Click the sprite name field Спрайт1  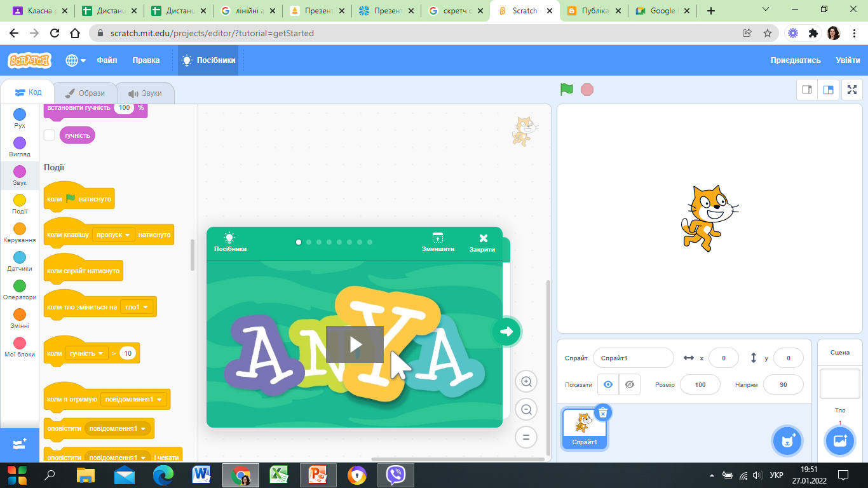click(x=634, y=358)
